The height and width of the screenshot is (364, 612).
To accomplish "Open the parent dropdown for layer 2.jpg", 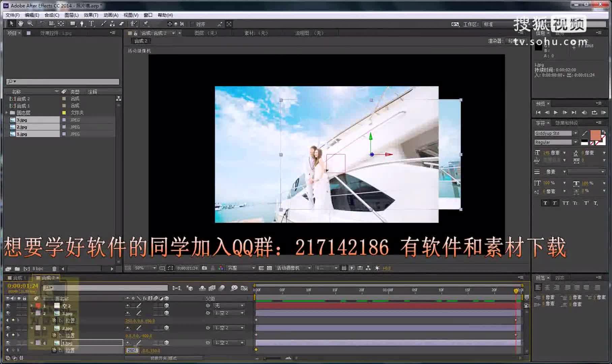I will pos(228,327).
